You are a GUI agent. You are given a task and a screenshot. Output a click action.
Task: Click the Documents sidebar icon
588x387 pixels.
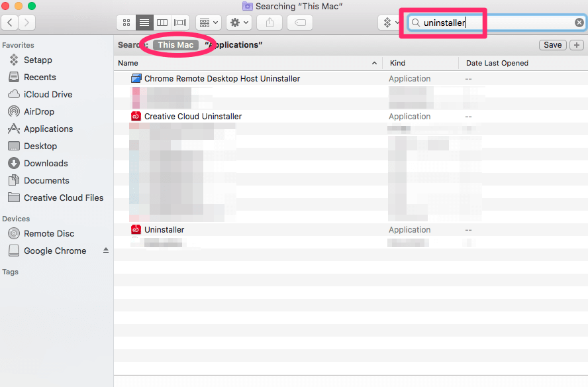pos(14,180)
